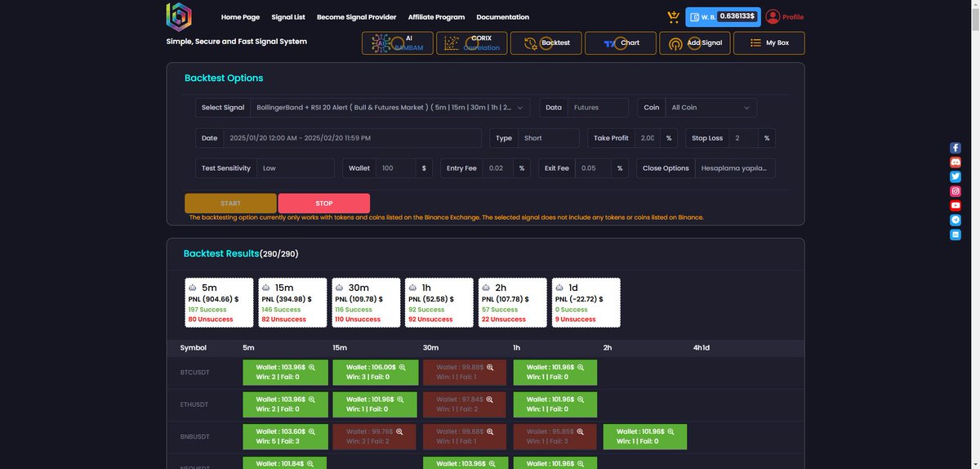Viewport: 980px width, 469px height.
Task: Open the wallet balance W.B. widget
Action: [723, 16]
